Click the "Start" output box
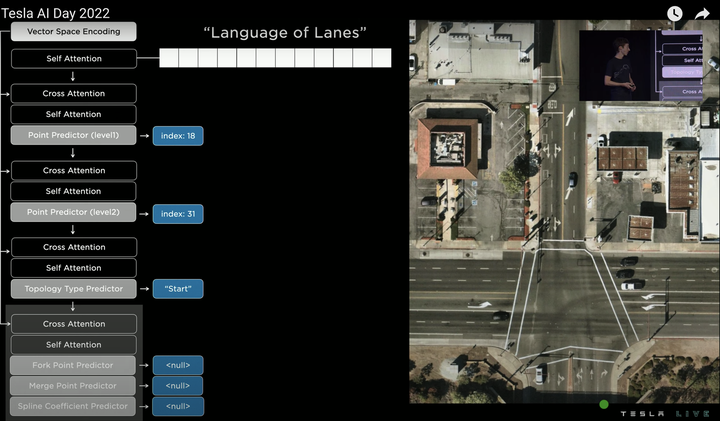 click(178, 289)
